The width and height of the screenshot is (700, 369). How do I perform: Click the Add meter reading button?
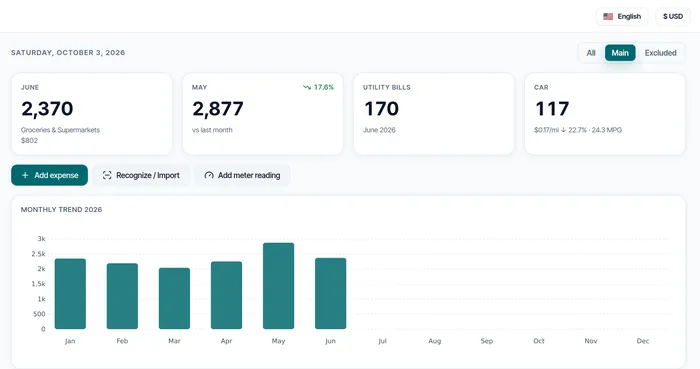242,175
